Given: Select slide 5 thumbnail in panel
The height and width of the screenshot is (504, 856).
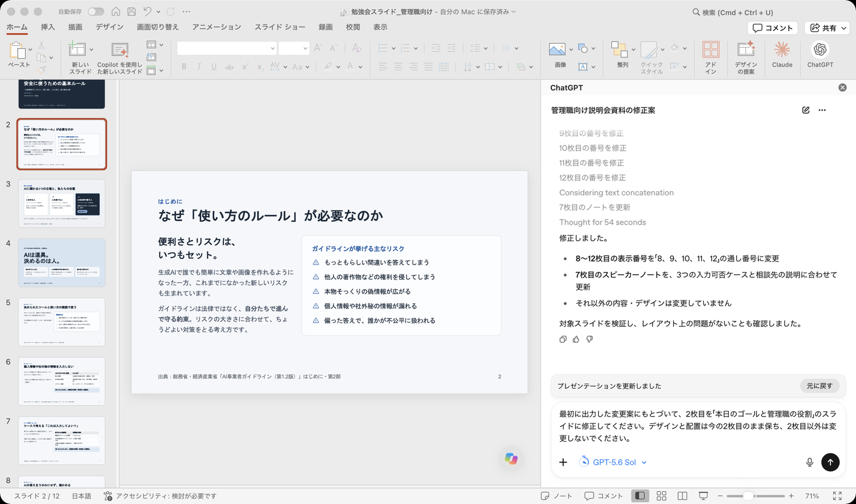Looking at the screenshot, I should tap(62, 322).
